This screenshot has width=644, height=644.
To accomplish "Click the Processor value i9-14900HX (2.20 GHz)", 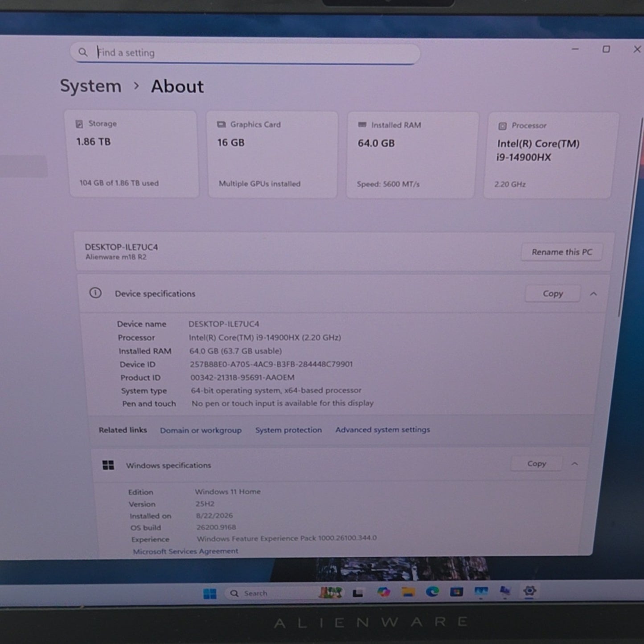I will [x=265, y=338].
